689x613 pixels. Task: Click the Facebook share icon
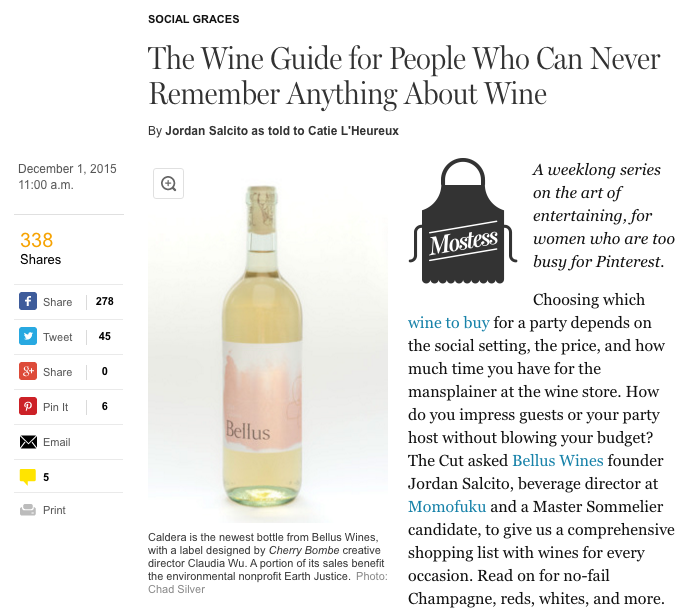pyautogui.click(x=28, y=302)
